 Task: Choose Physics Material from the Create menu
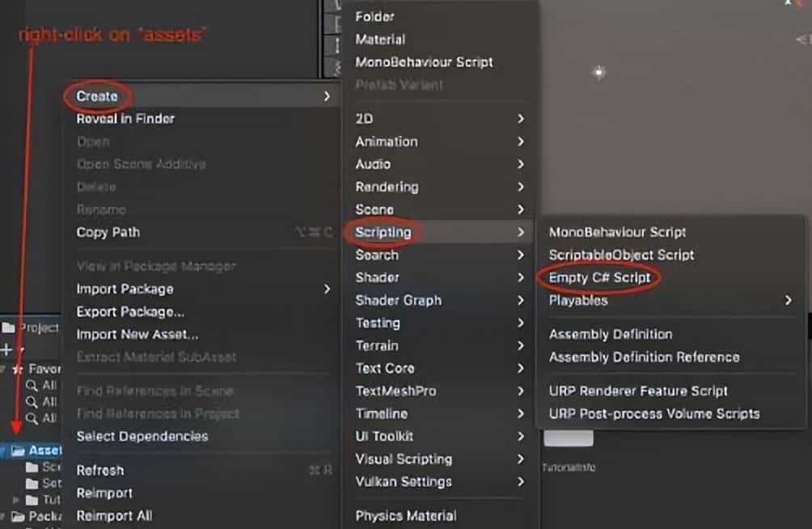[405, 515]
